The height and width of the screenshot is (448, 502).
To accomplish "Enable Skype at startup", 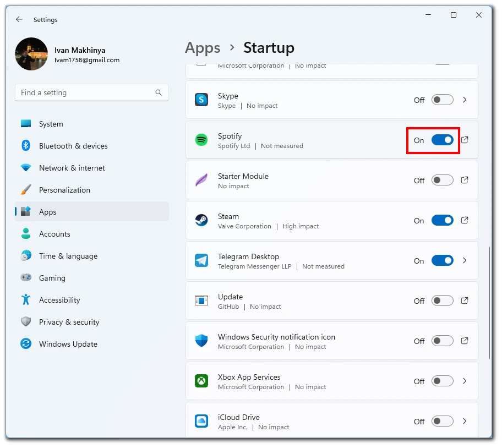I will (x=443, y=100).
